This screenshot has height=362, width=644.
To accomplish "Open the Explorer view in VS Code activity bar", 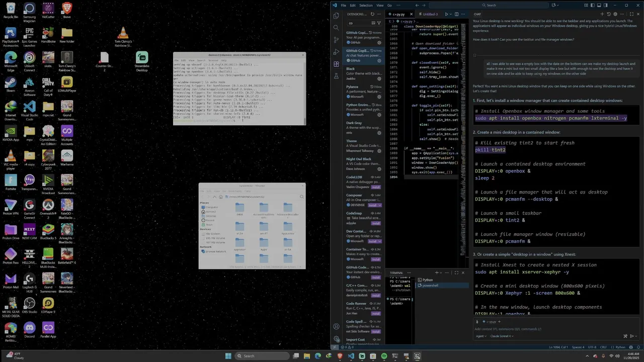I will [336, 16].
